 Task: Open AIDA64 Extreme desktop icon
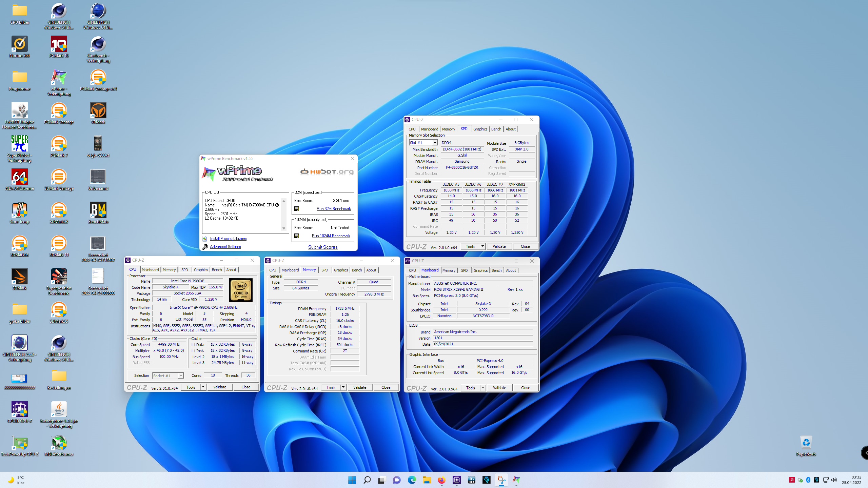tap(20, 180)
